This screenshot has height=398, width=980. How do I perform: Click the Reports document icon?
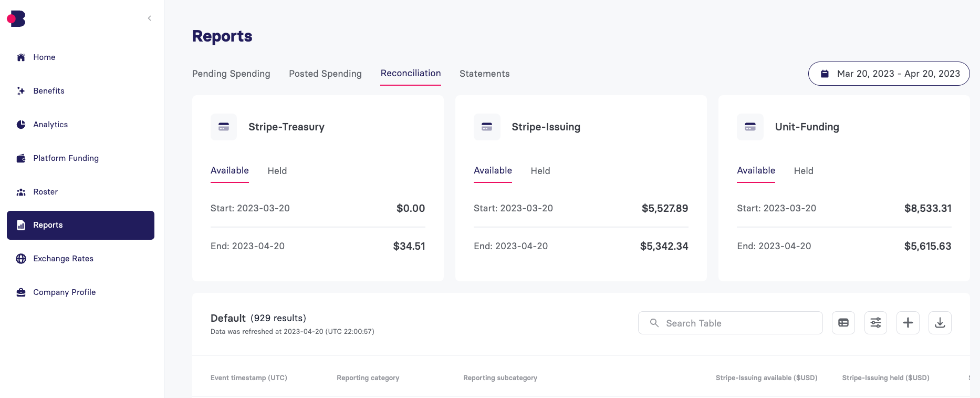[x=21, y=225]
